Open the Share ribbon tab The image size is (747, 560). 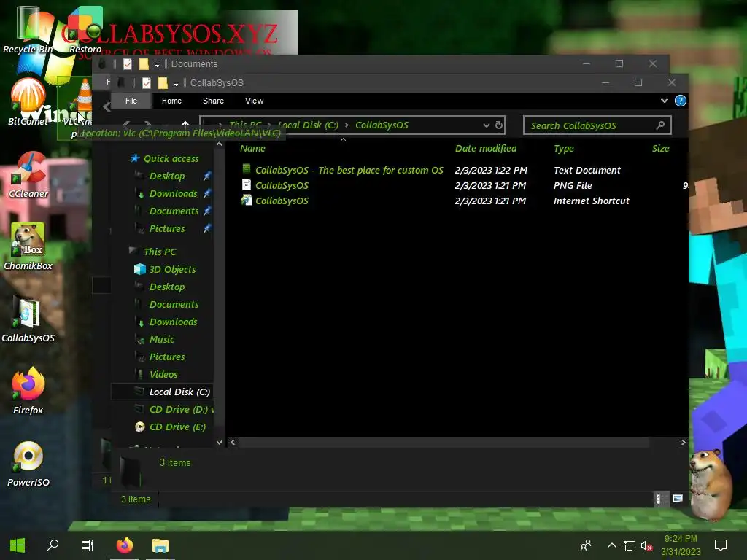click(x=213, y=101)
